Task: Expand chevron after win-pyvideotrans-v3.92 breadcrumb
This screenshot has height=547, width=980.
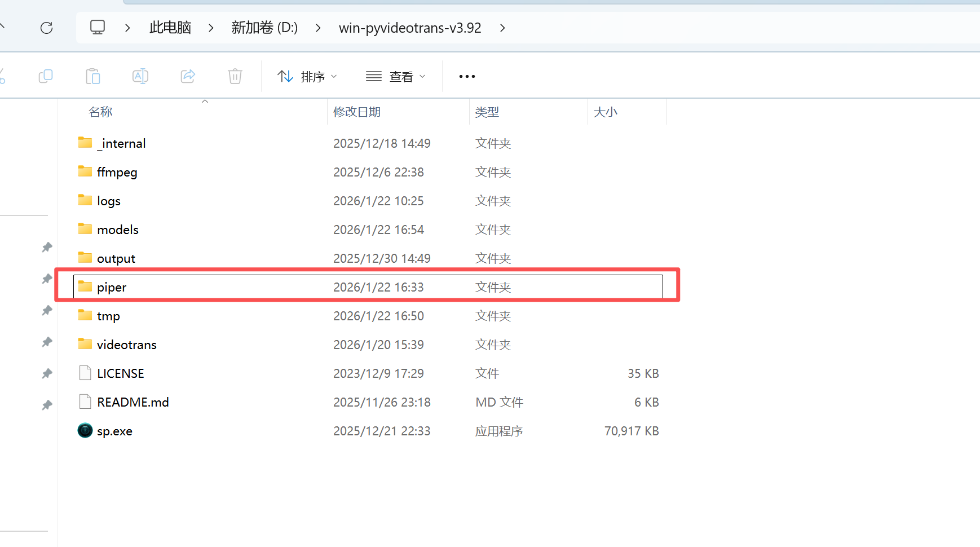Action: pyautogui.click(x=502, y=28)
